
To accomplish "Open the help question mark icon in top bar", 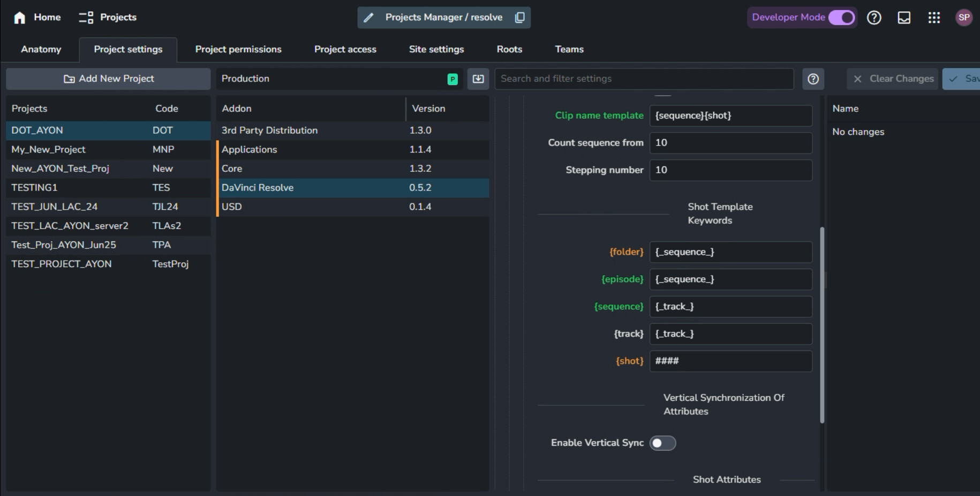I will point(874,18).
